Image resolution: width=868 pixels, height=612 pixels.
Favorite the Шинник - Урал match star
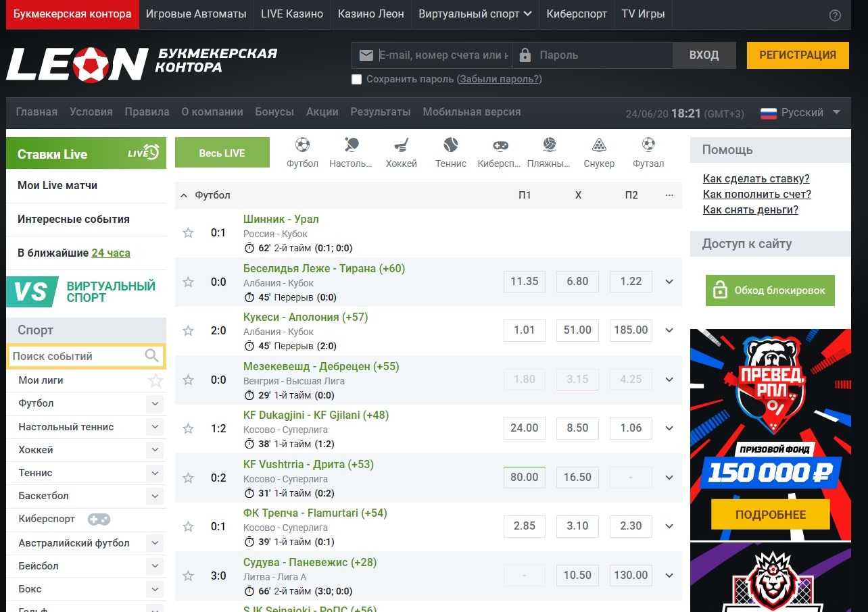(x=189, y=233)
